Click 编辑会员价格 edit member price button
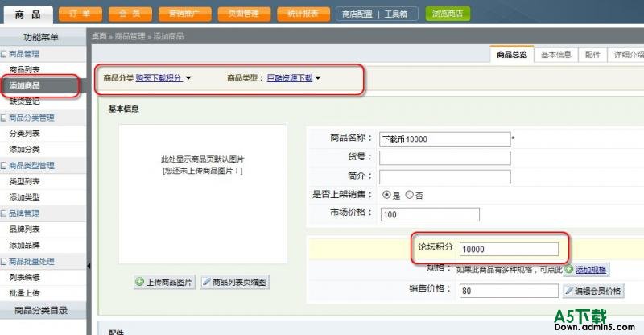 (593, 291)
